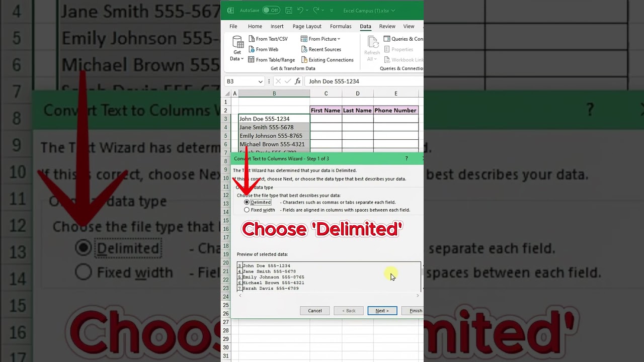Choose the Fixed width radio button
The height and width of the screenshot is (362, 644).
coord(247,210)
